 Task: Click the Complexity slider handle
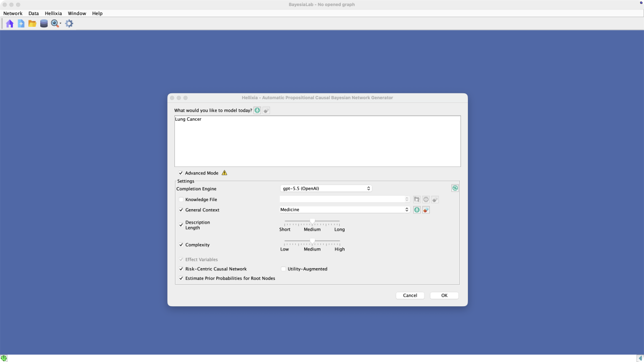click(x=312, y=241)
